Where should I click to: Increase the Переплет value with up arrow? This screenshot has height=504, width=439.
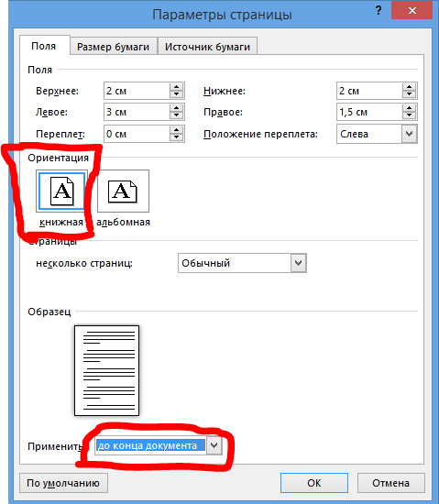(177, 130)
